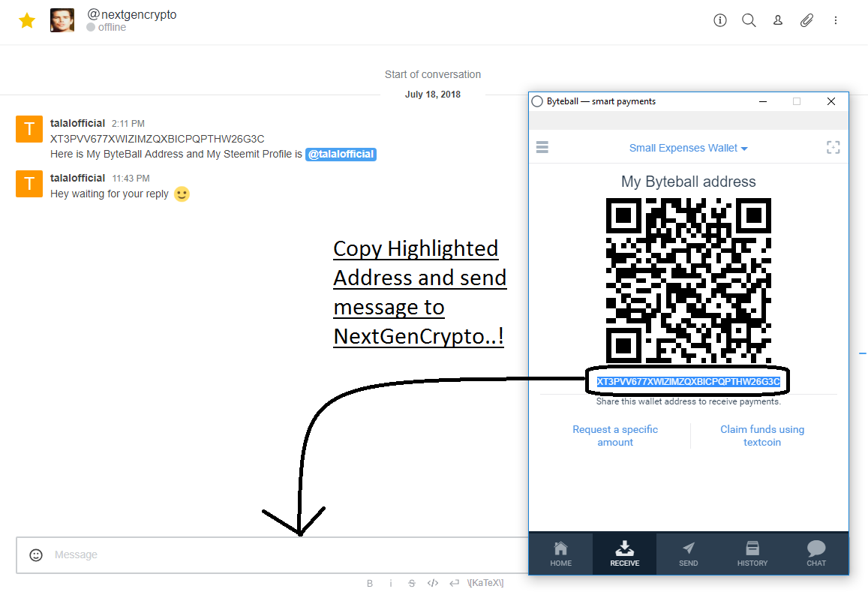Viewport: 868px width, 592px height.
Task: Open Byteball in-wallet CHAT
Action: point(816,554)
